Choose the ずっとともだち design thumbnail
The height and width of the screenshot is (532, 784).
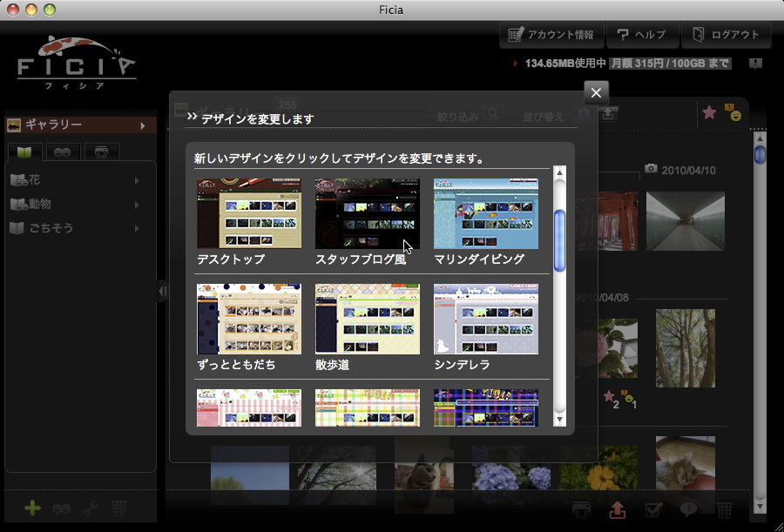click(x=249, y=319)
